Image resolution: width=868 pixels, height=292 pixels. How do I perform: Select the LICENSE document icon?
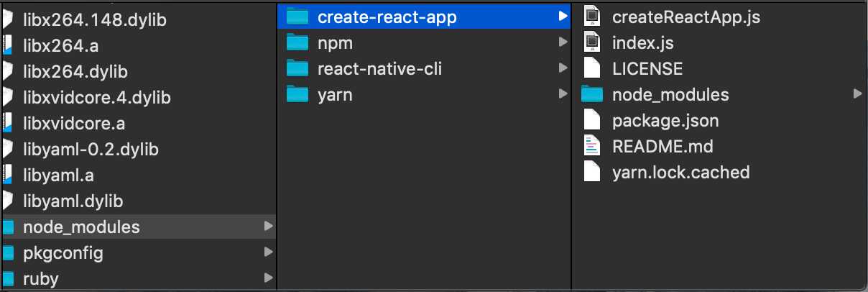pyautogui.click(x=591, y=68)
